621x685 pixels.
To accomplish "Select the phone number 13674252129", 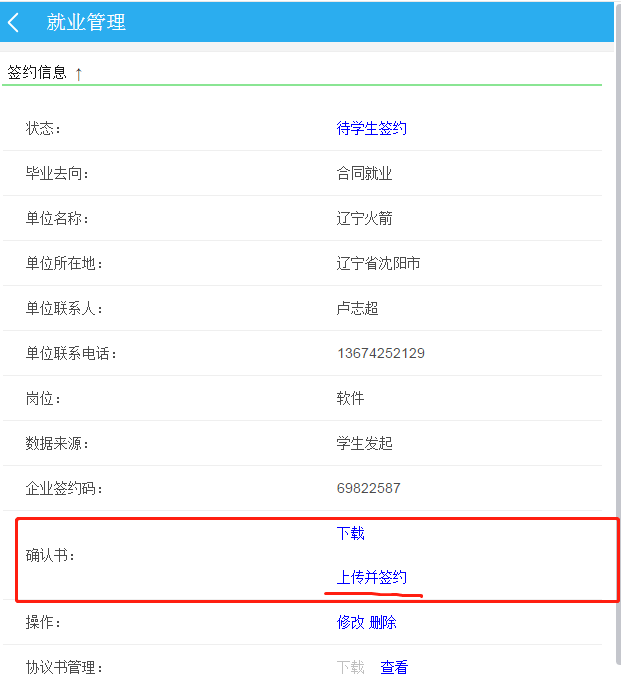I will coord(381,353).
